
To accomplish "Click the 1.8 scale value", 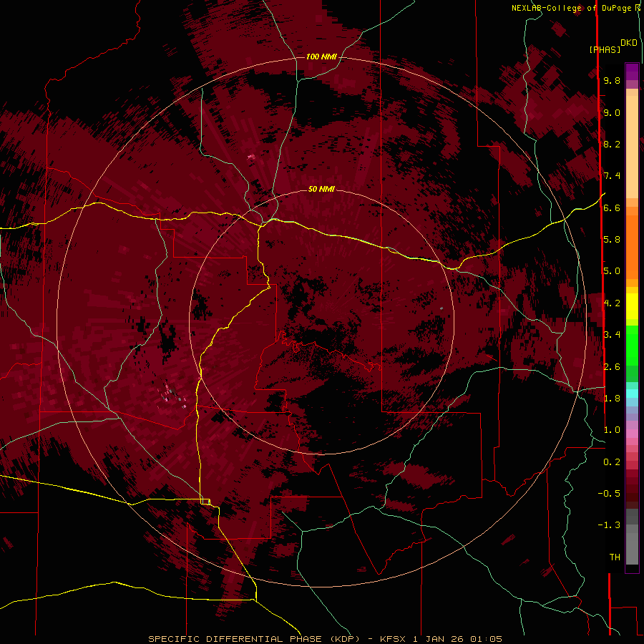I will 612,399.
